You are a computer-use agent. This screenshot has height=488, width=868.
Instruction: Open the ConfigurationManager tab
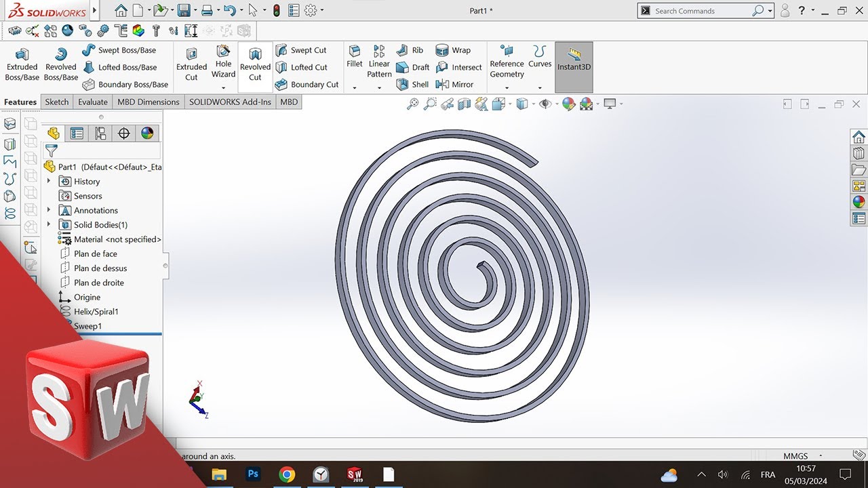(100, 134)
